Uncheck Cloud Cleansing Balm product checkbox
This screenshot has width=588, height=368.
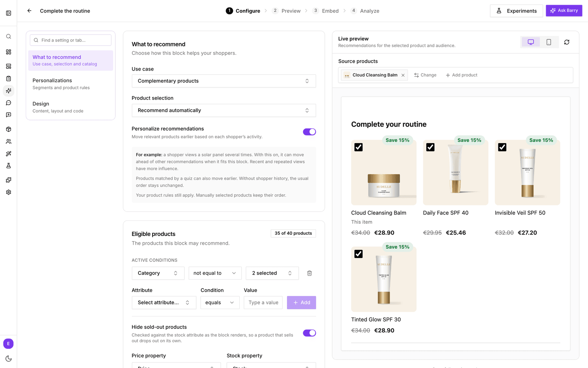[358, 147]
